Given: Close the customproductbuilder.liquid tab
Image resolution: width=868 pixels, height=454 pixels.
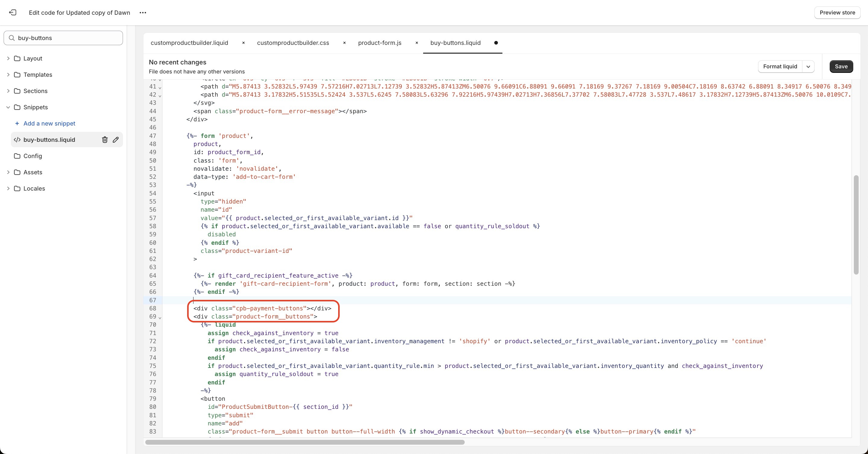Looking at the screenshot, I should pos(243,43).
